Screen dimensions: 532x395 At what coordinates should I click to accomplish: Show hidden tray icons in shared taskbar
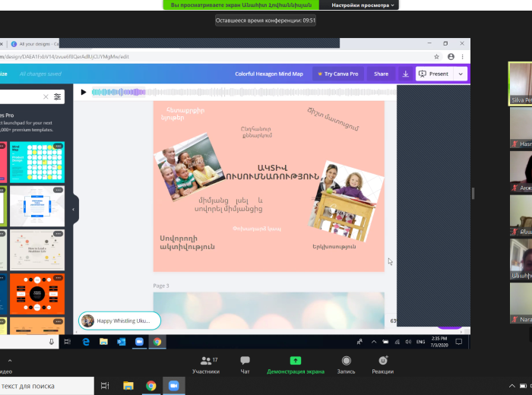click(x=374, y=342)
